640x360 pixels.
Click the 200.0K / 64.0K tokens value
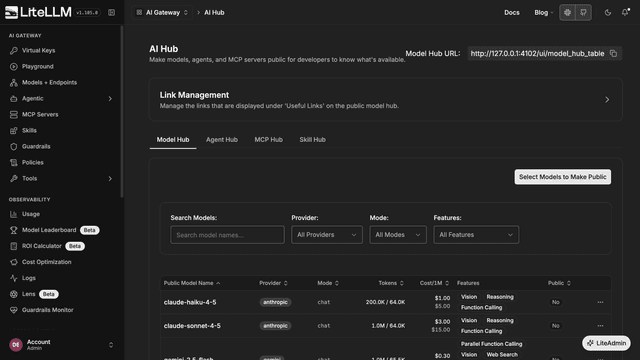[x=385, y=302]
